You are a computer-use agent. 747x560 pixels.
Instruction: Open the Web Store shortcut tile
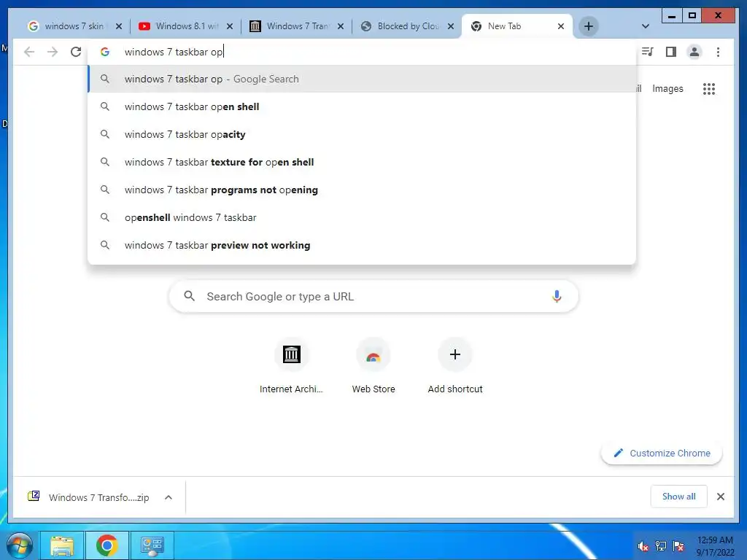[x=373, y=366]
